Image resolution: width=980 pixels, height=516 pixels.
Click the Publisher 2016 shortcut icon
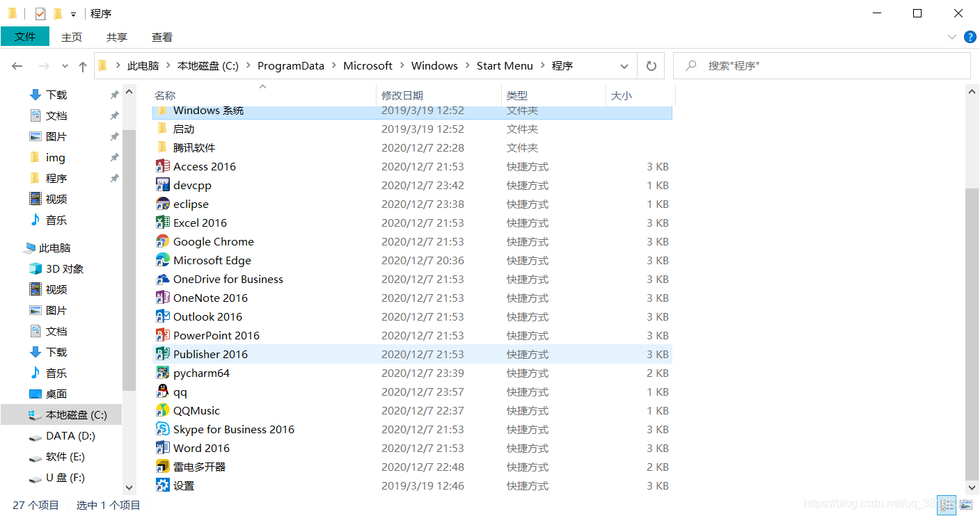click(x=163, y=354)
